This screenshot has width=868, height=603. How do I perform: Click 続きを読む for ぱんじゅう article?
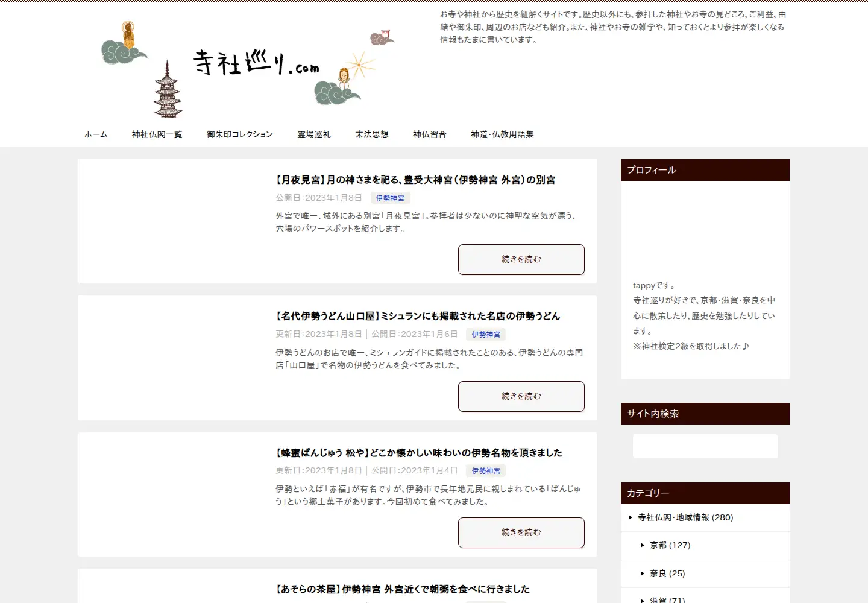(521, 532)
